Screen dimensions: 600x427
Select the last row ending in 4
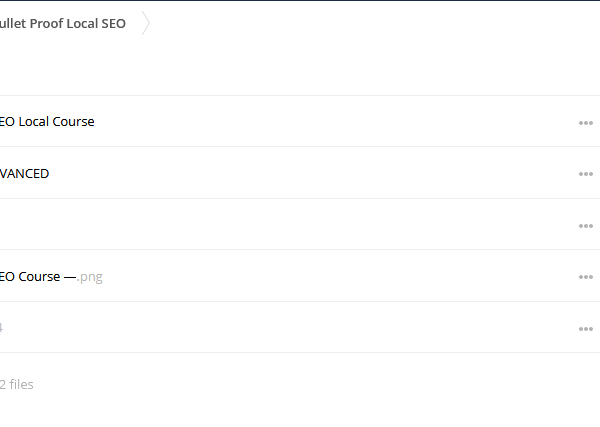pyautogui.click(x=300, y=327)
